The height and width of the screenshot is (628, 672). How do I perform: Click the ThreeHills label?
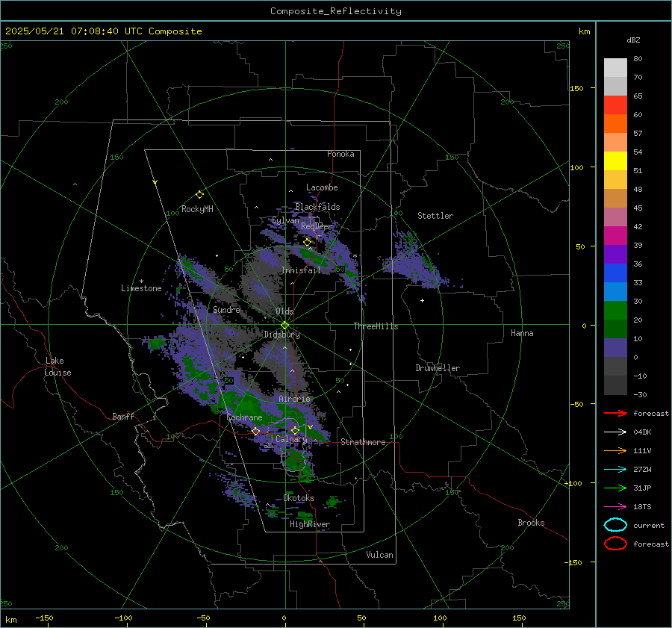tap(376, 326)
